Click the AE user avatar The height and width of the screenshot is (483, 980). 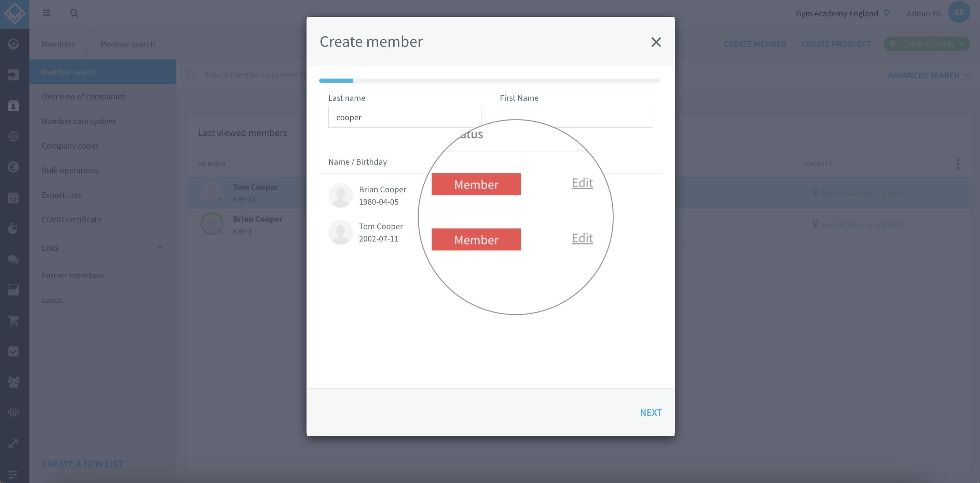[x=959, y=12]
